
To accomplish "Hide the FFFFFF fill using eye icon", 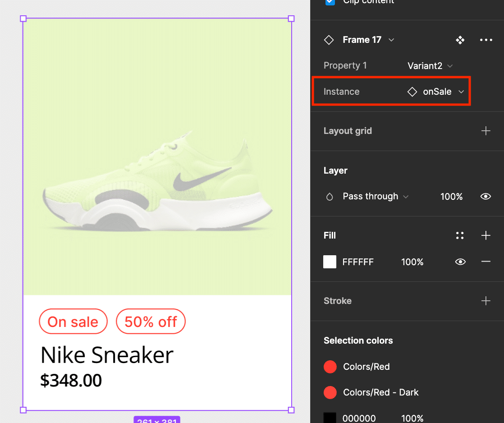I will point(460,262).
